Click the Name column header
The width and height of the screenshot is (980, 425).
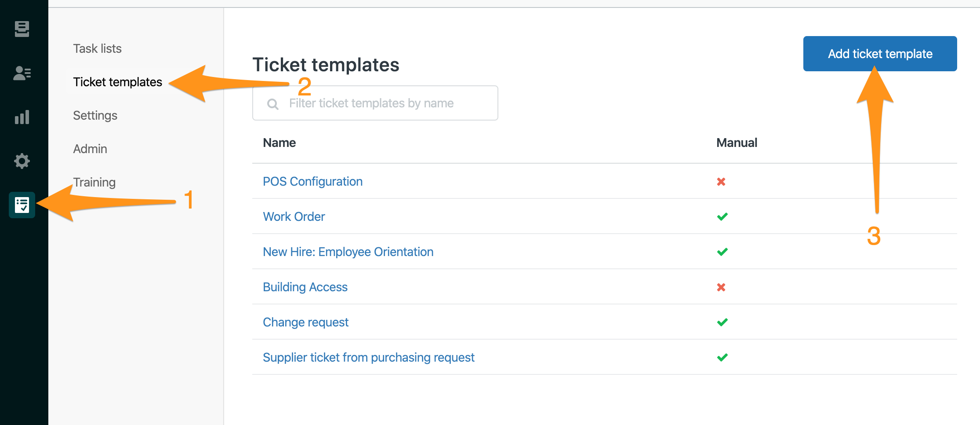tap(279, 143)
